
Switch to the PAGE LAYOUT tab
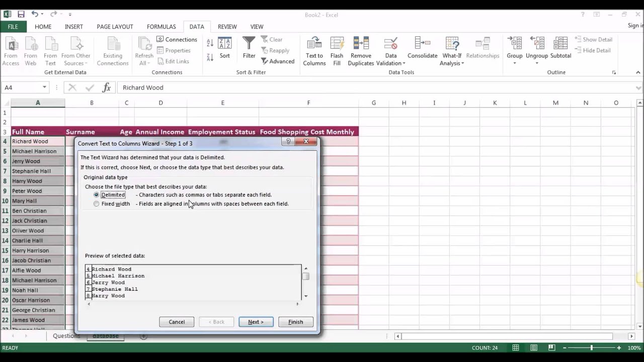(115, 27)
